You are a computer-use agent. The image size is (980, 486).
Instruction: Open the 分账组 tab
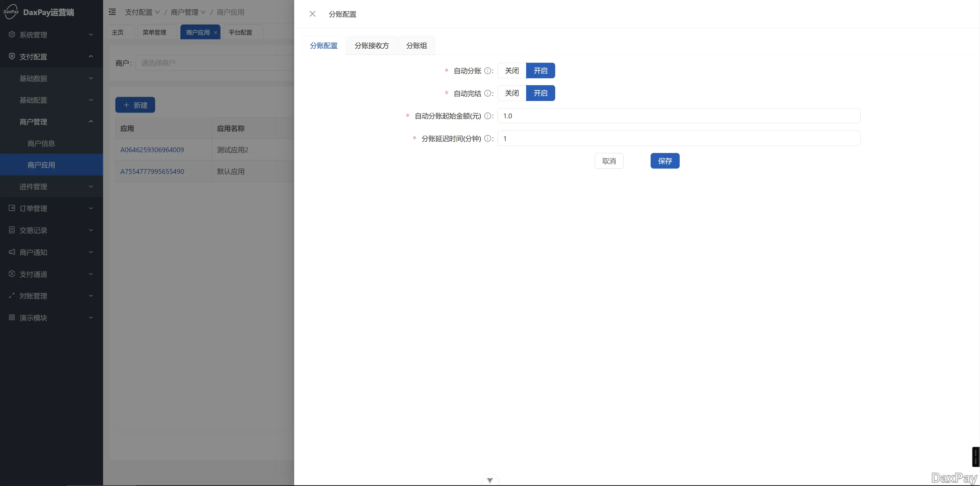[x=416, y=46]
